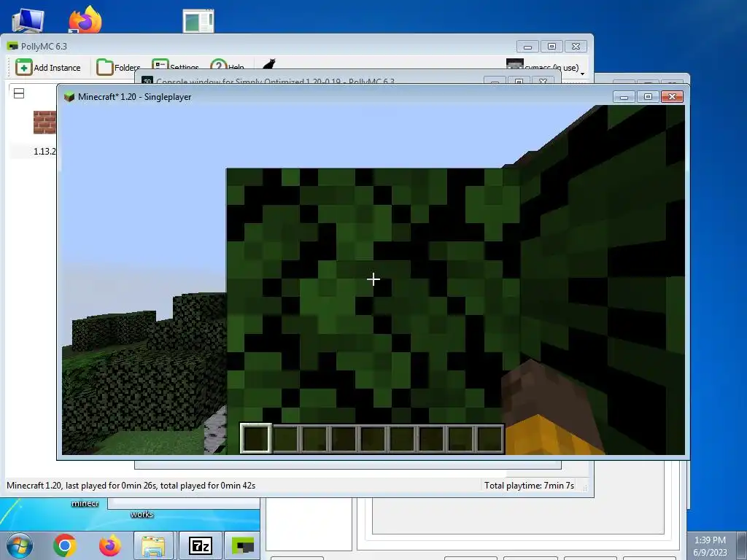Close the PollyMC 6.3 main window
Screen dimensions: 747x560
click(576, 46)
